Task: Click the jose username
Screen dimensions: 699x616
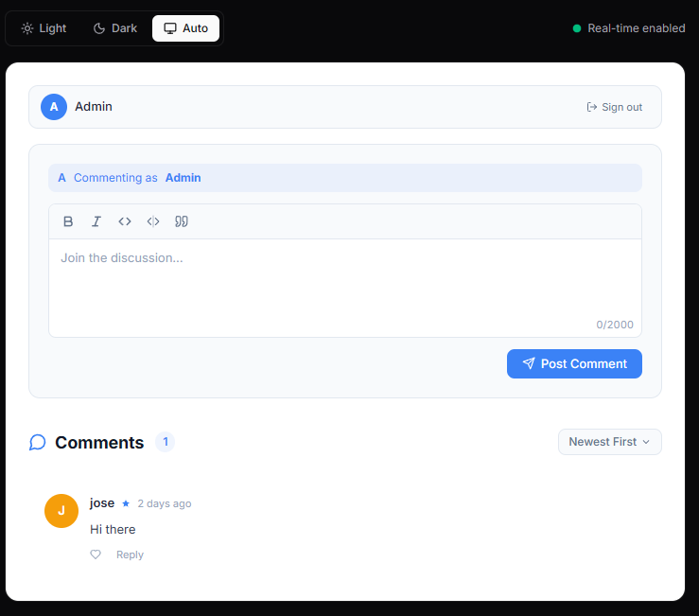Action: (102, 503)
